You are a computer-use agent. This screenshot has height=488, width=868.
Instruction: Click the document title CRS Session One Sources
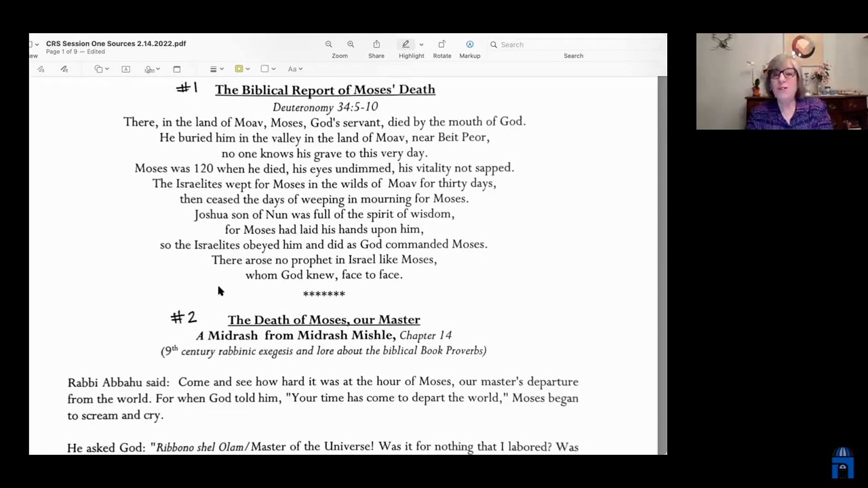click(x=116, y=43)
